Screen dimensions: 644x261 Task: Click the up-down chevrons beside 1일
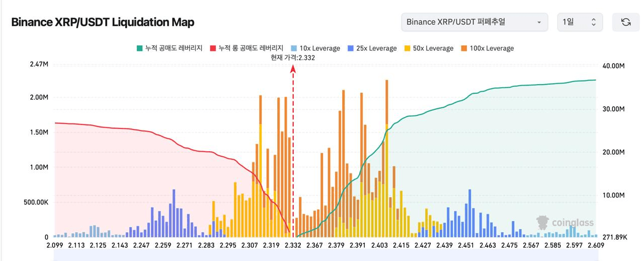[593, 22]
